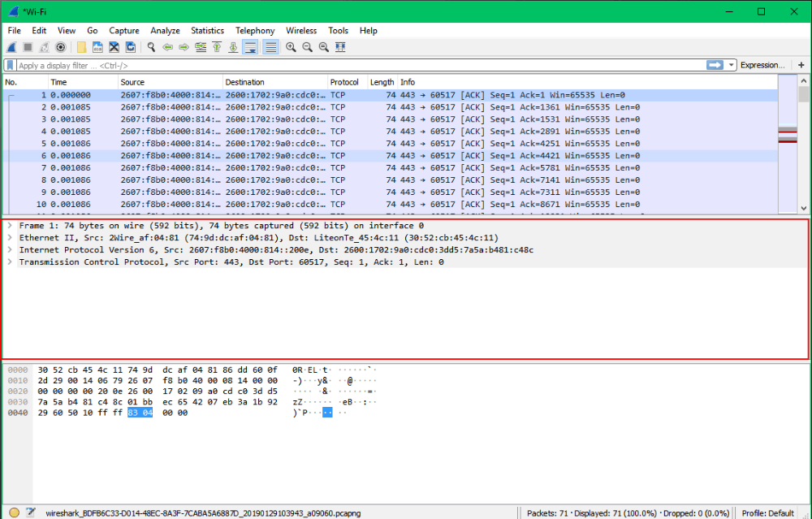
Task: Open the Capture options gear icon
Action: [60, 47]
